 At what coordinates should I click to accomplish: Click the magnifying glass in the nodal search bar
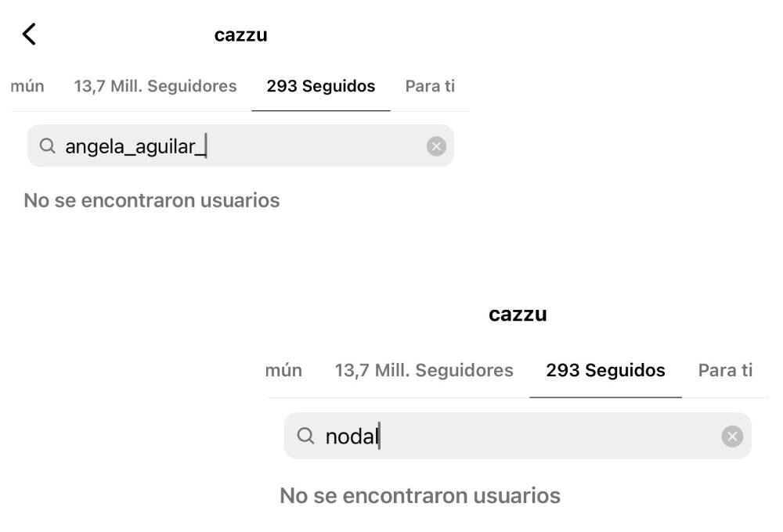tap(305, 436)
